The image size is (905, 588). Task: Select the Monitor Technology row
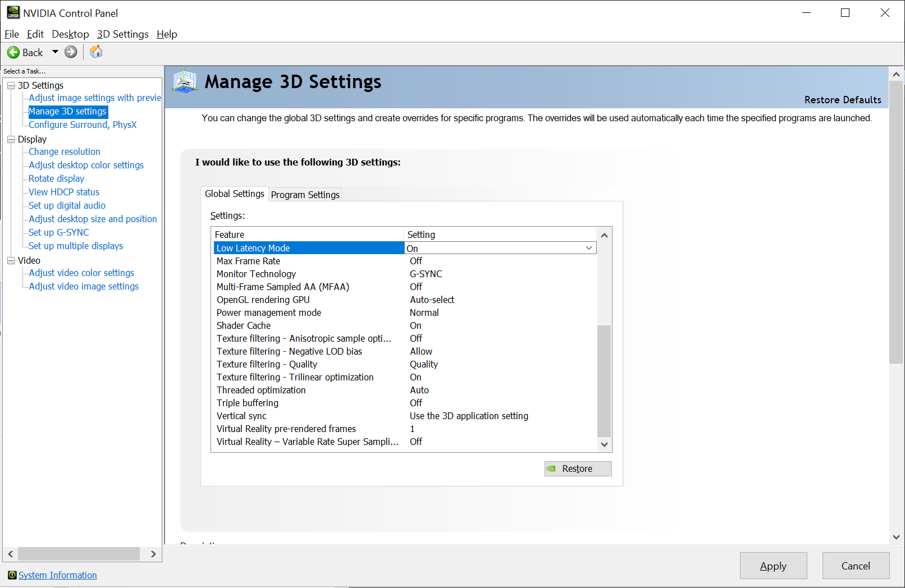coord(405,274)
